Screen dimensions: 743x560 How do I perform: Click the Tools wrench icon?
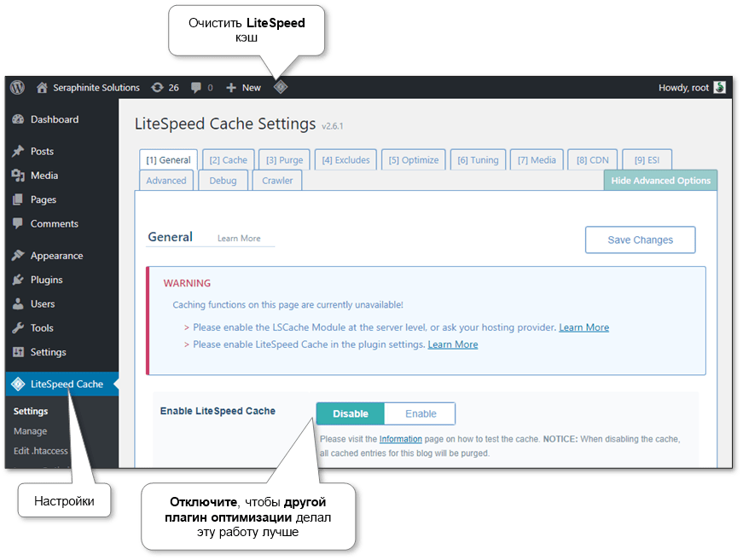18,327
